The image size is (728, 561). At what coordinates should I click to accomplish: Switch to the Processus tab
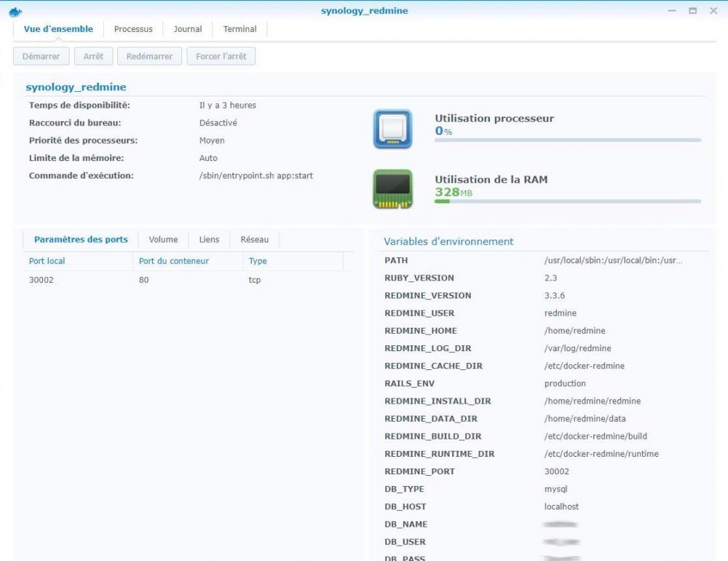click(133, 29)
